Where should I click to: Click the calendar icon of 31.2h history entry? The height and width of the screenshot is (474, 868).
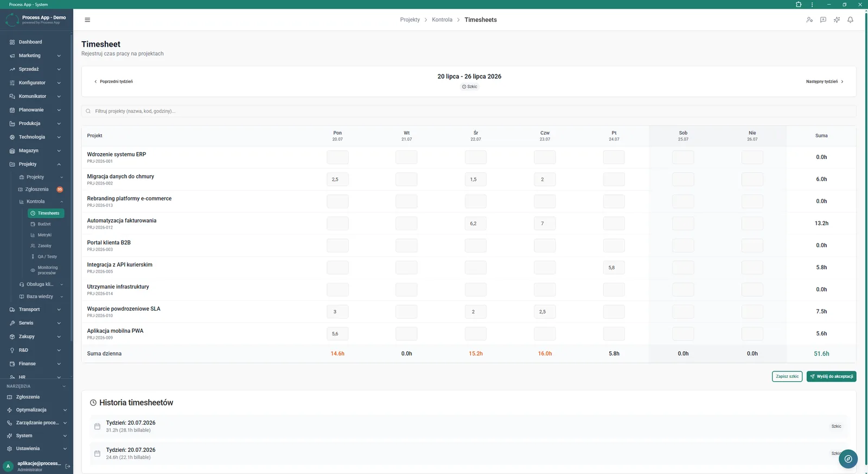click(x=97, y=426)
